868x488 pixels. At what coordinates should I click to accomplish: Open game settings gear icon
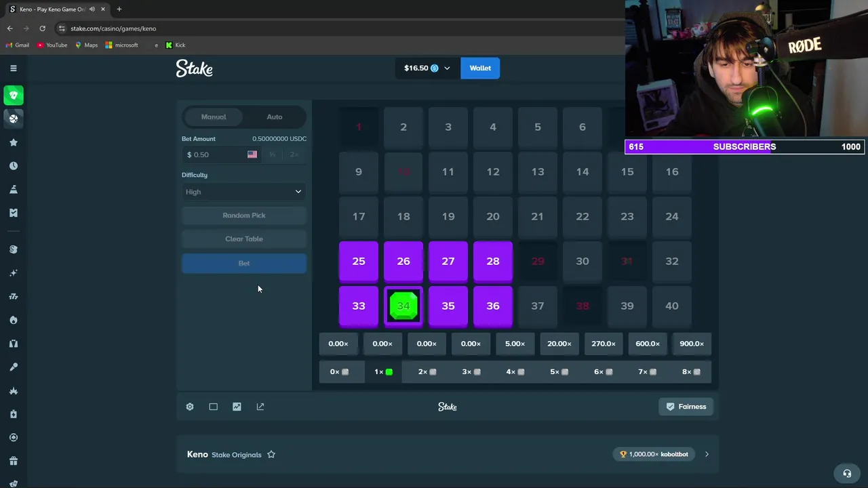pyautogui.click(x=190, y=407)
